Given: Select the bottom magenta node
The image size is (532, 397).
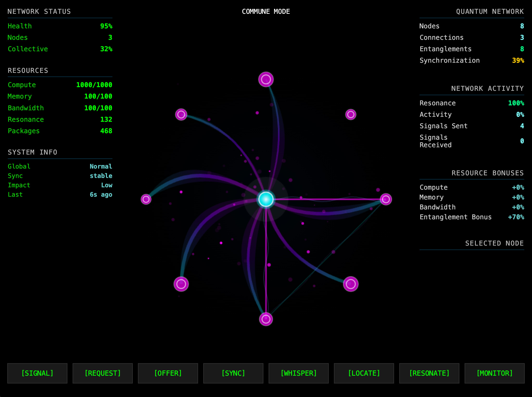Looking at the screenshot, I should click(x=266, y=319).
